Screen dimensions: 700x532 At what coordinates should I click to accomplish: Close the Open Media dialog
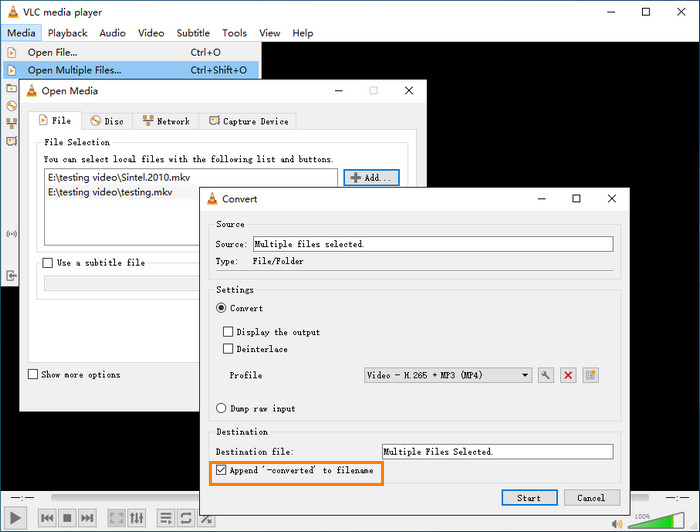(x=408, y=90)
